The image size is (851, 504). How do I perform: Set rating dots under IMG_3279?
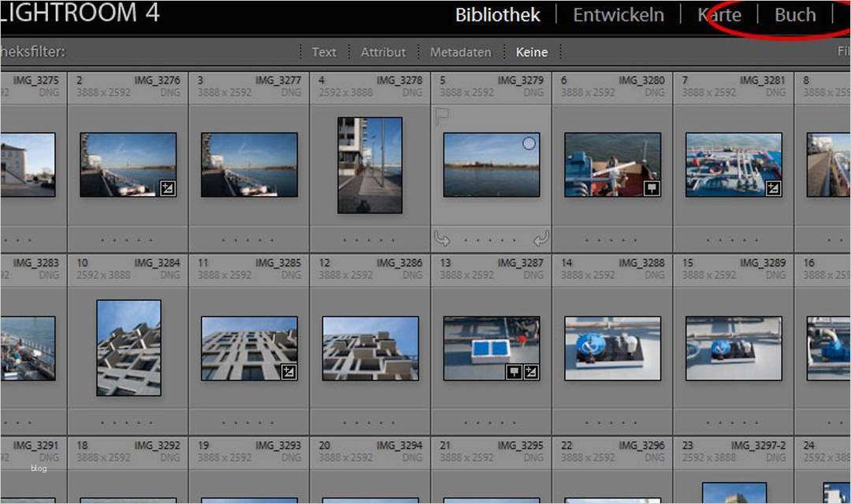coord(490,239)
